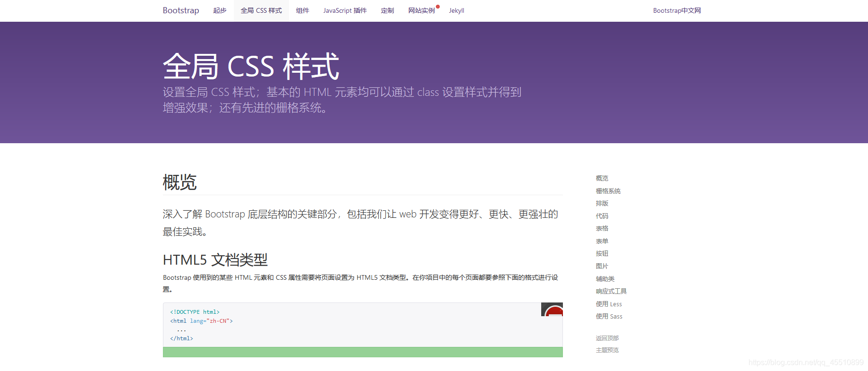
Task: Navigate to 辅助类 in sidebar
Action: pyautogui.click(x=605, y=279)
